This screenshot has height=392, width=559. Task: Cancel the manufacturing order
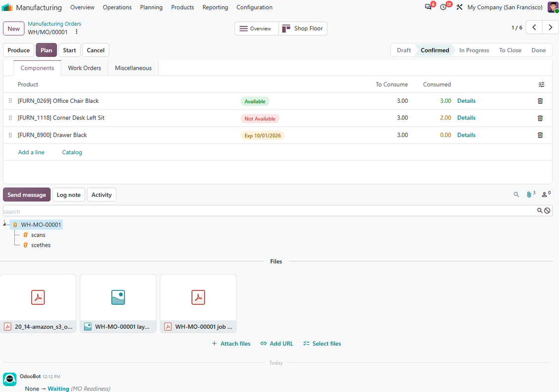click(x=95, y=50)
